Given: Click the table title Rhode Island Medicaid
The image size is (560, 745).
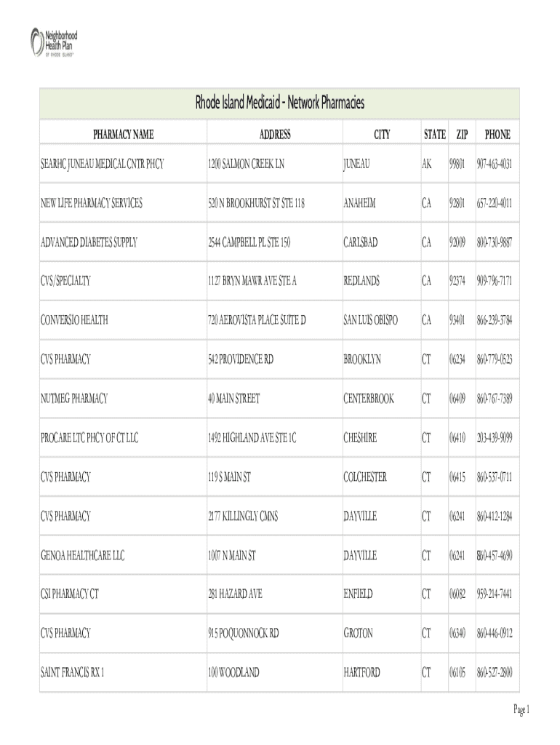Looking at the screenshot, I should pos(279,103).
